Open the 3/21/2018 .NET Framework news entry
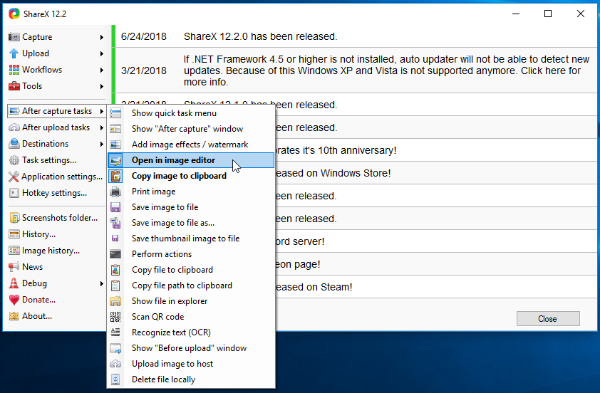Screen dimensions: 600x393 [x=356, y=70]
